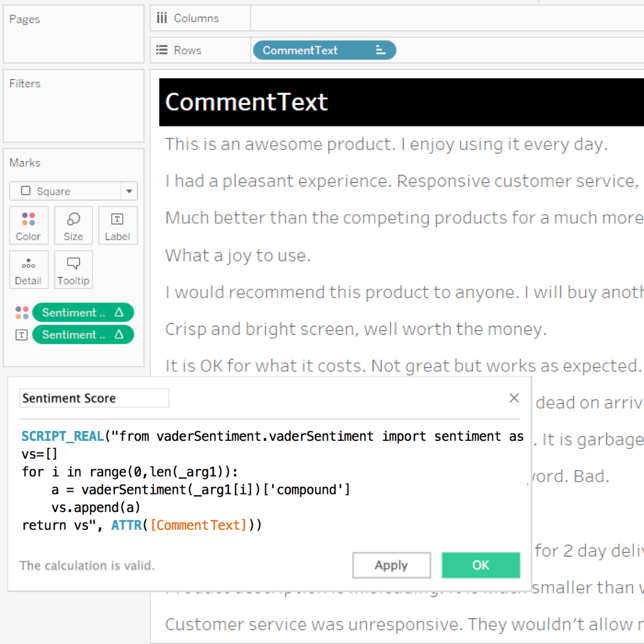
Task: Select the 'What a joy to use.' row
Action: tap(238, 256)
